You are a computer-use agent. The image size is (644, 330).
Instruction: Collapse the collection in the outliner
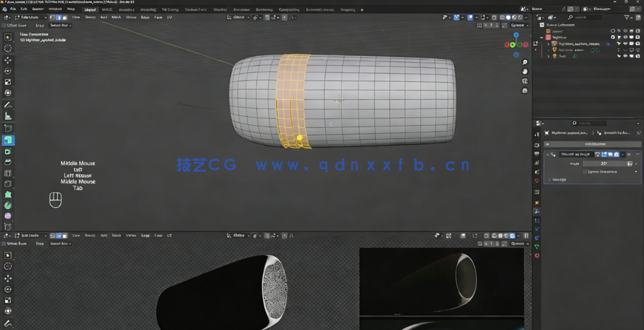[x=542, y=37]
